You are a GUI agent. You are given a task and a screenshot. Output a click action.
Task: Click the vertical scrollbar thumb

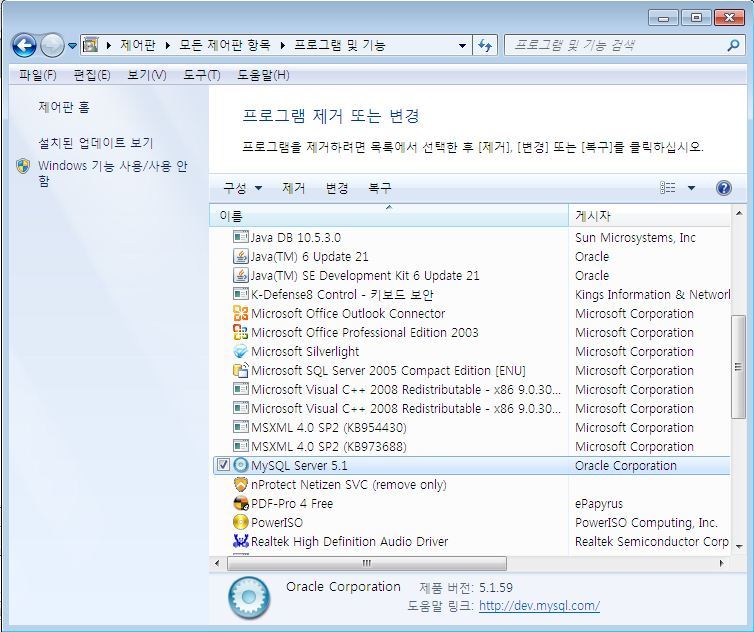(x=738, y=367)
